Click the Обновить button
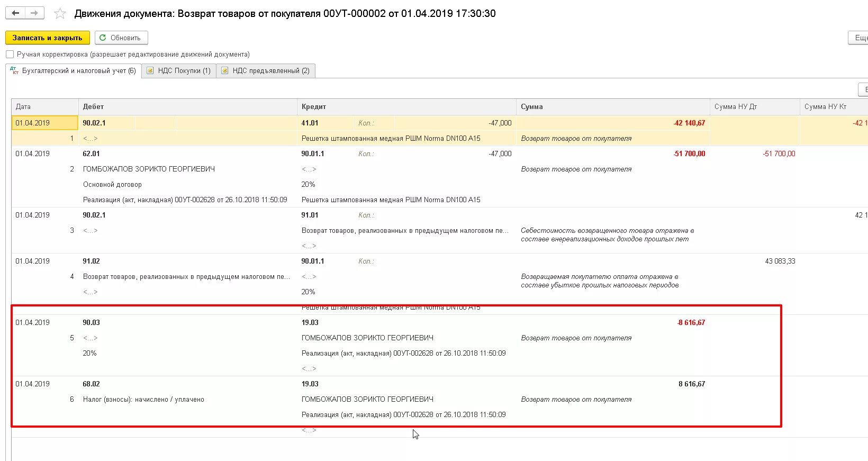Screen dimensions: 868x461 [x=121, y=38]
